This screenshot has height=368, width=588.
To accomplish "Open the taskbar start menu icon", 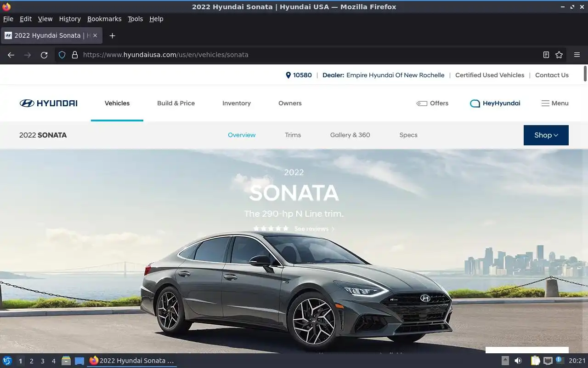I will 7,361.
